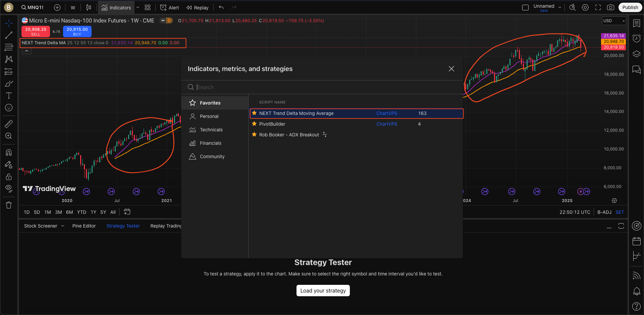Viewport: 644px width, 315px height.
Task: Expand the Stock Screener dropdown
Action: (62, 226)
